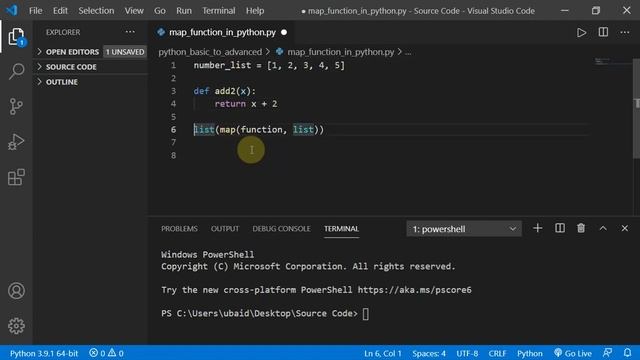Open the Accounts menu icon
This screenshot has width=640, height=360.
coord(16,291)
